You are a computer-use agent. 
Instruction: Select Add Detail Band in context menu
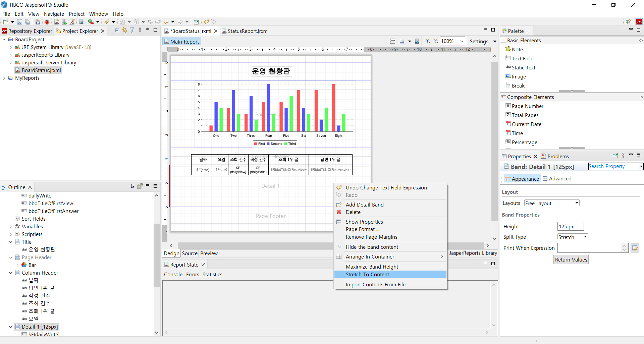391,205
